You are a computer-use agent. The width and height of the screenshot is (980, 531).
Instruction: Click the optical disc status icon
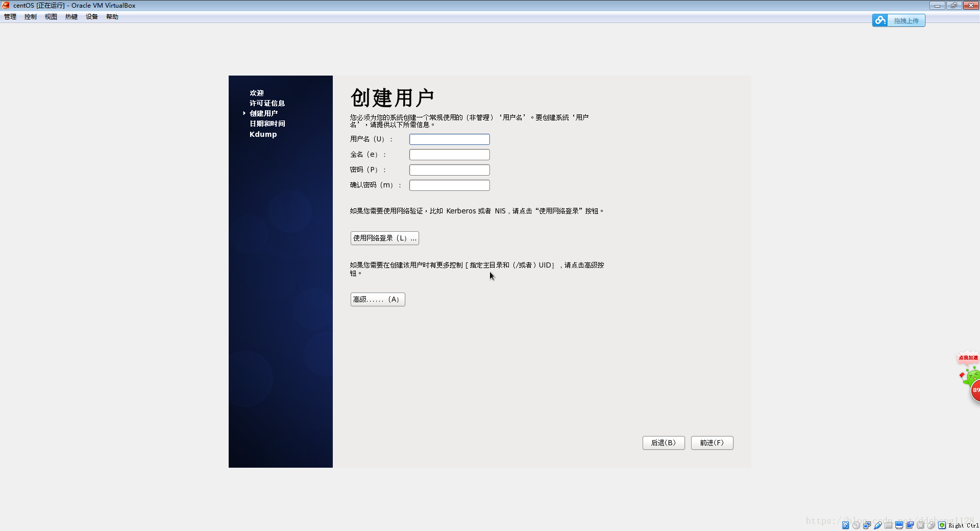[856, 525]
